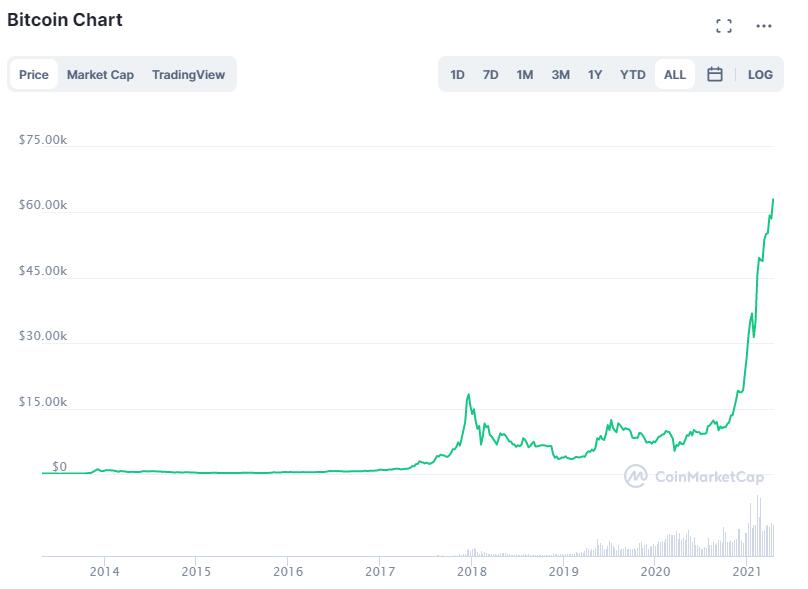The image size is (808, 589).
Task: Show the 3M time range
Action: pos(560,74)
